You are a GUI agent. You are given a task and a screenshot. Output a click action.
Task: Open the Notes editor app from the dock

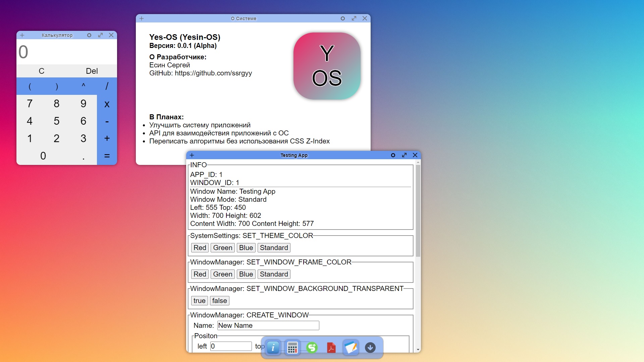[351, 348]
